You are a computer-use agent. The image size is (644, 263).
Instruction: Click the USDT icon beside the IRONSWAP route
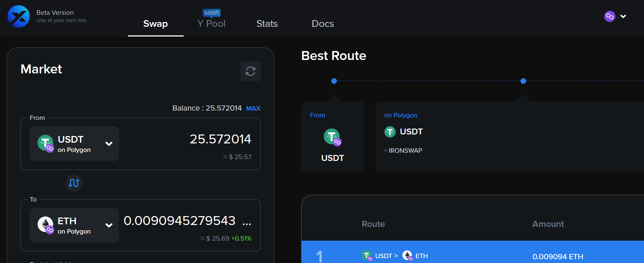click(390, 132)
